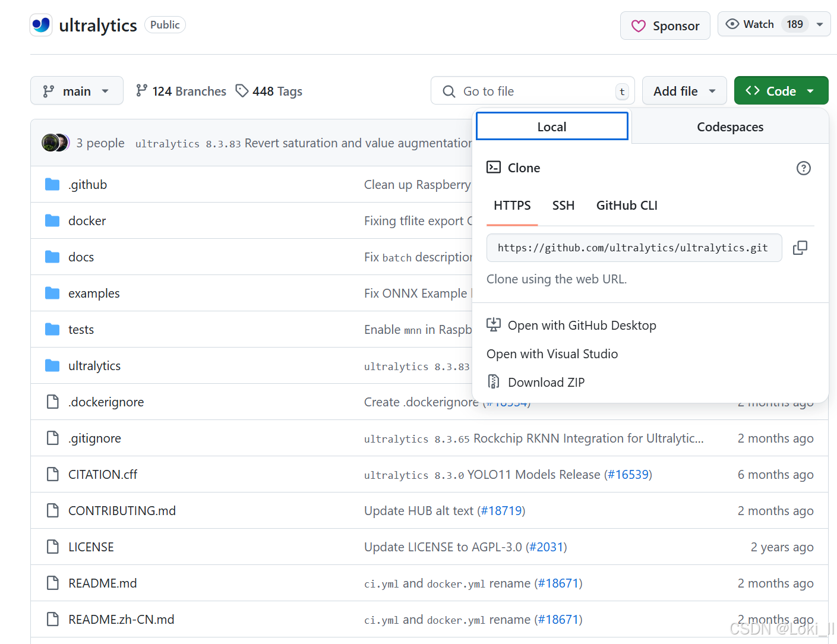
Task: Choose Open with Visual Studio
Action: (552, 353)
